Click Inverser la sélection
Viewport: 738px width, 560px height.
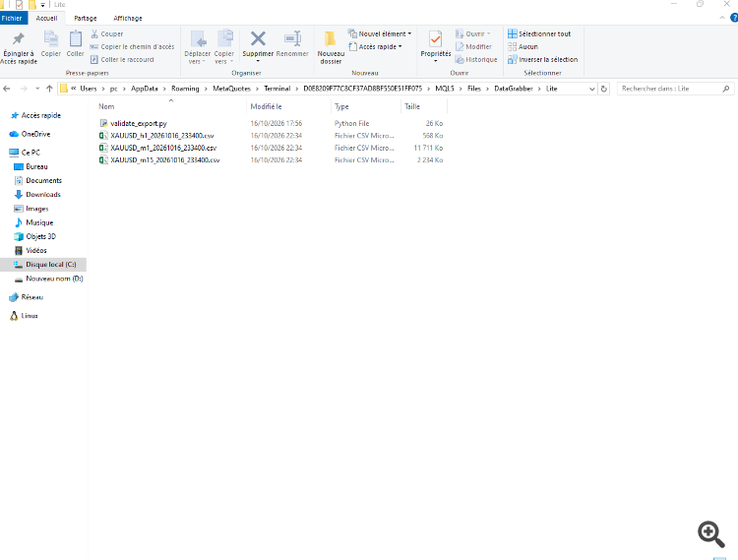tap(542, 59)
